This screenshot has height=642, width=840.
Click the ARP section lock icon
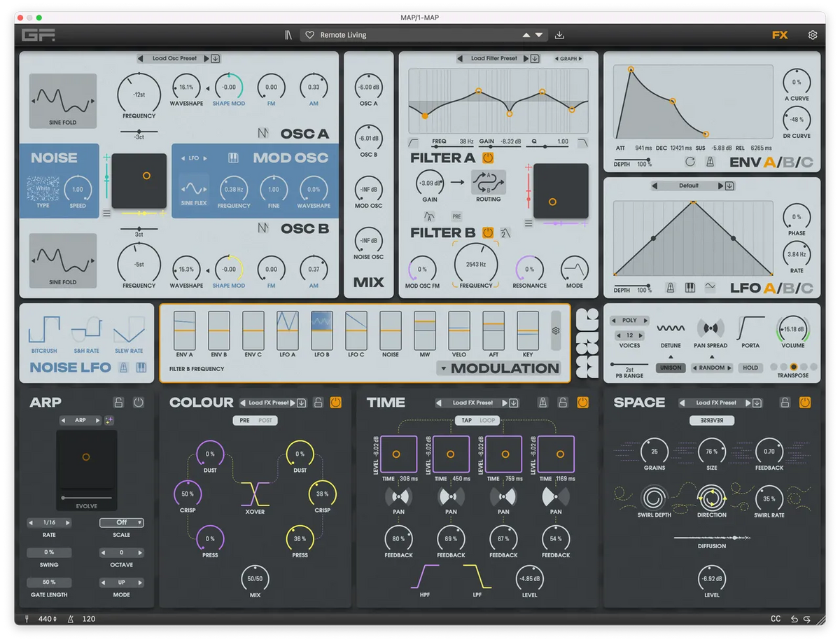coord(119,403)
